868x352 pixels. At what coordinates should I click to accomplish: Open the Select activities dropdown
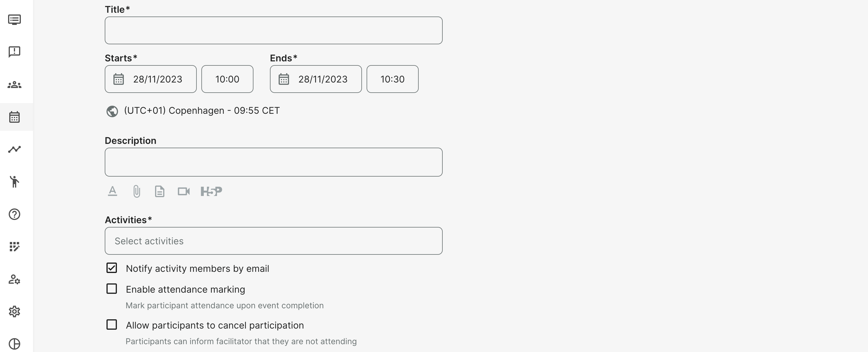tap(273, 241)
